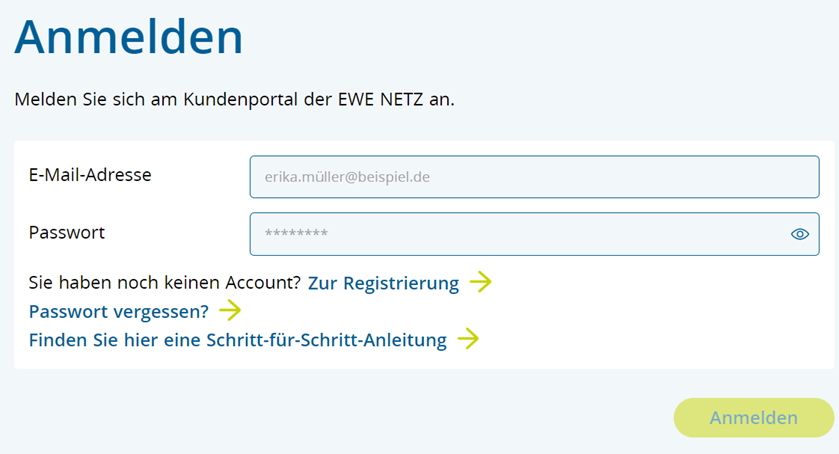The height and width of the screenshot is (454, 839).
Task: Click the large Anmelden page heading
Action: (128, 37)
